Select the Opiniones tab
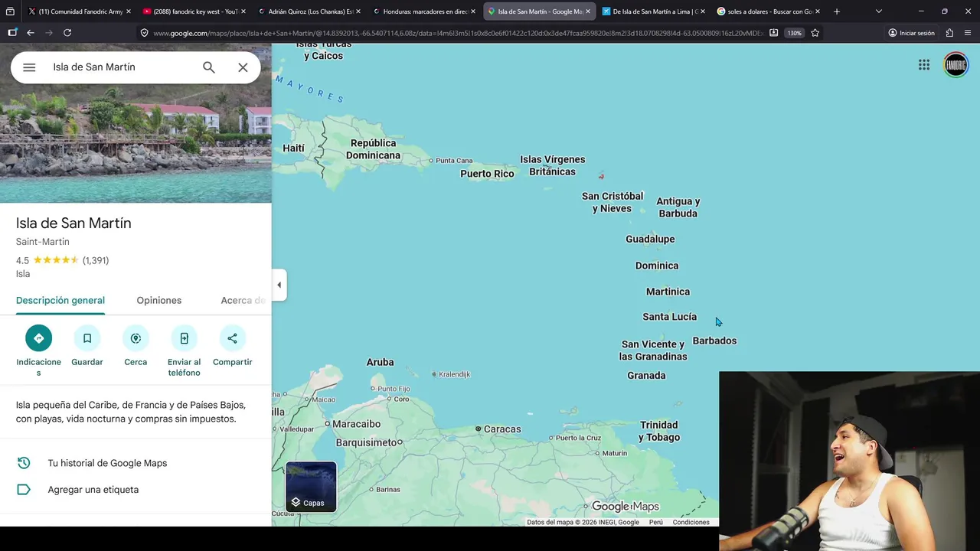This screenshot has height=551, width=980. pyautogui.click(x=159, y=300)
